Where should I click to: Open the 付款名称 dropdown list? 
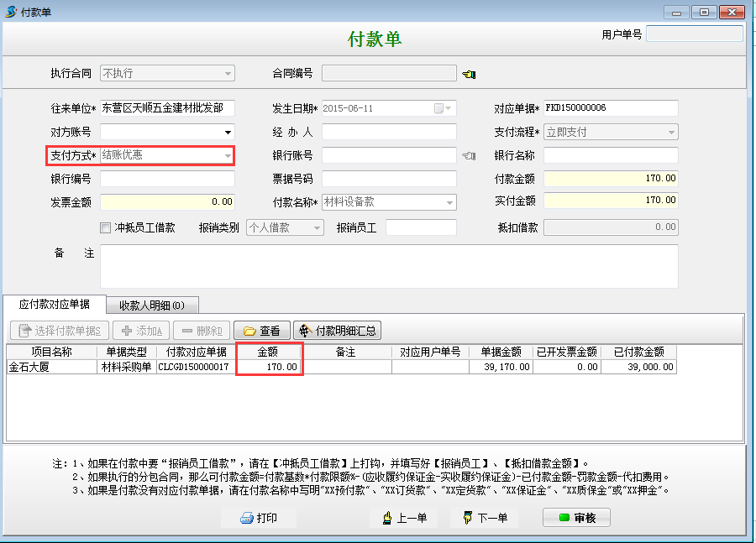click(450, 202)
